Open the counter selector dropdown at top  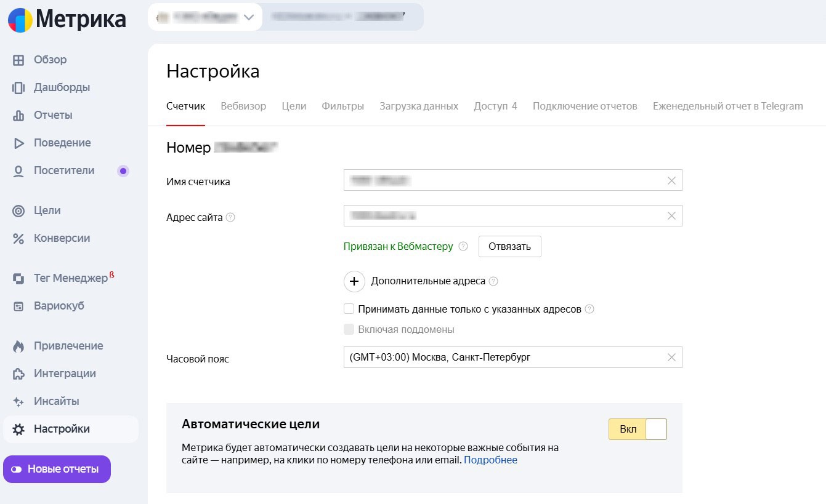[249, 17]
